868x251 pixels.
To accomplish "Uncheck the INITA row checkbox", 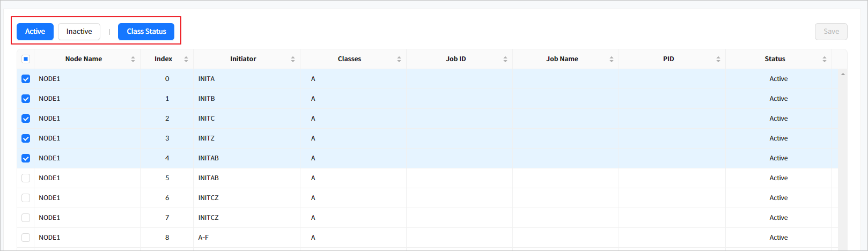I will [x=26, y=79].
